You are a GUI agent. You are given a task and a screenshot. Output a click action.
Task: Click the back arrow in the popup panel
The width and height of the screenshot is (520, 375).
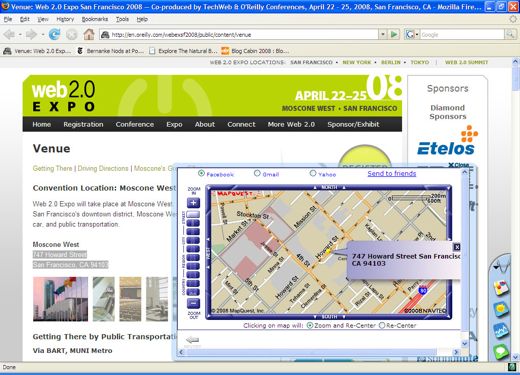[x=192, y=340]
